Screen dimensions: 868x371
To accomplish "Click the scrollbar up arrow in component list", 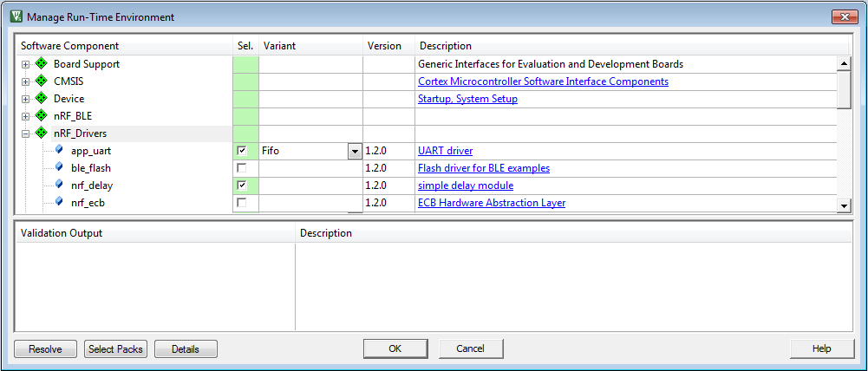I will click(844, 63).
